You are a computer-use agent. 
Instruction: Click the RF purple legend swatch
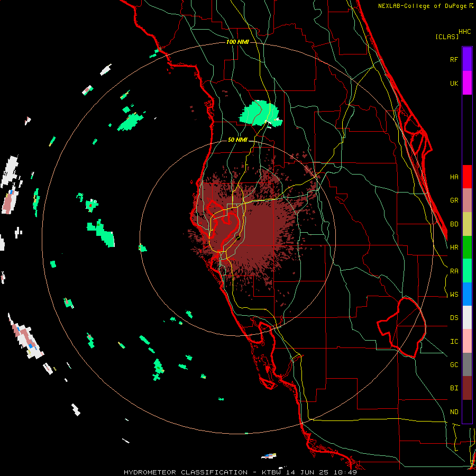tap(467, 59)
